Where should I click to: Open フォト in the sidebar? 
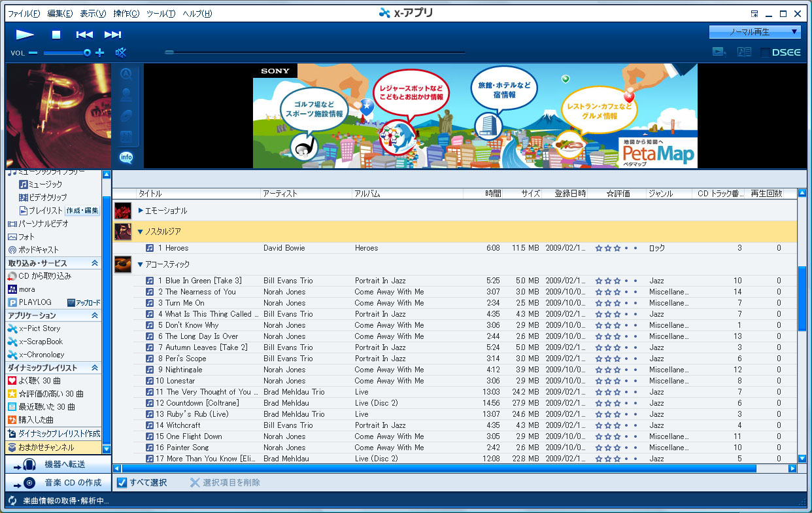click(22, 237)
